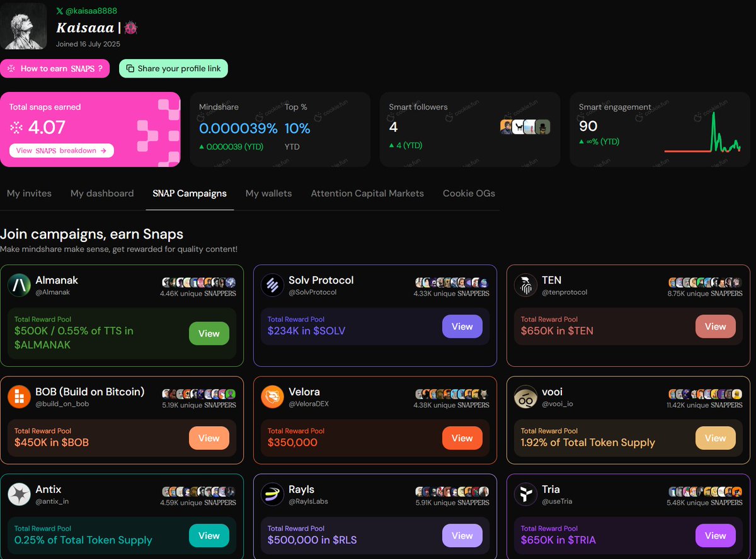This screenshot has height=559, width=756.
Task: Click Tria snapper avatars row
Action: pyautogui.click(x=706, y=492)
